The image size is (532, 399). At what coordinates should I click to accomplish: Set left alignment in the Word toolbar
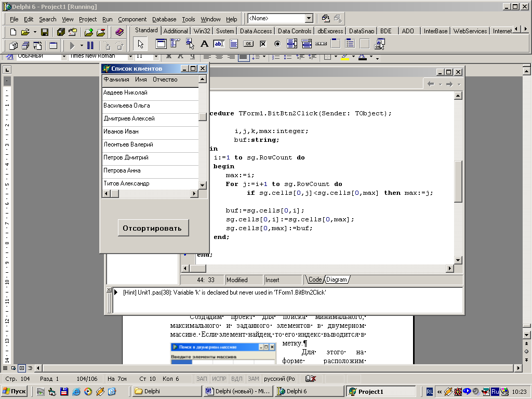pyautogui.click(x=207, y=57)
